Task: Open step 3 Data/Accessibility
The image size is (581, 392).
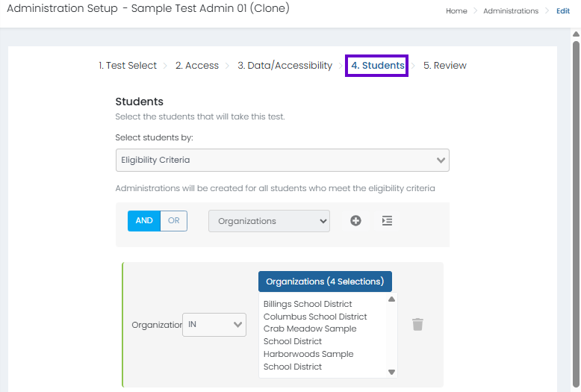Action: point(285,66)
